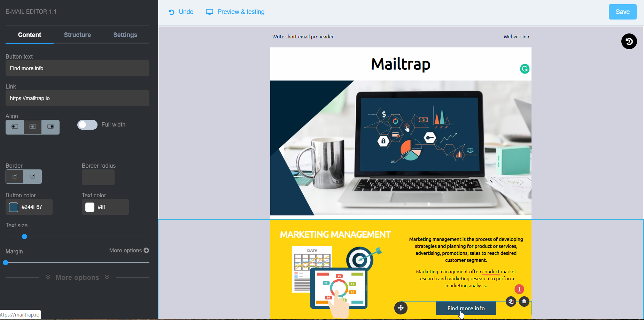Expand the bottom More options section

pos(77,277)
